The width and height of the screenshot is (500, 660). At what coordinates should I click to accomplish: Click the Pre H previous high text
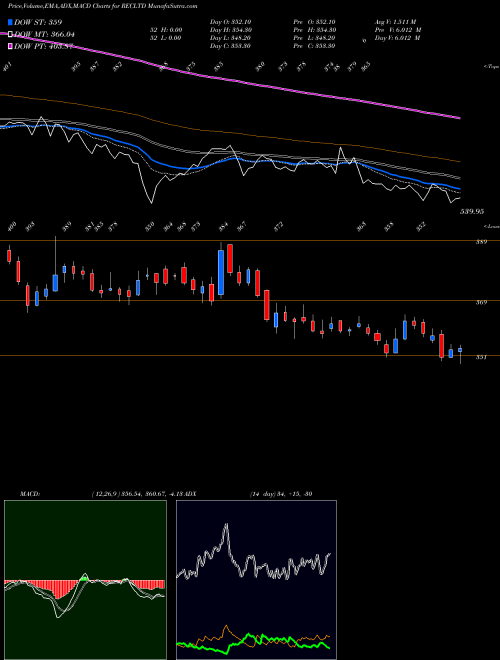[315, 30]
